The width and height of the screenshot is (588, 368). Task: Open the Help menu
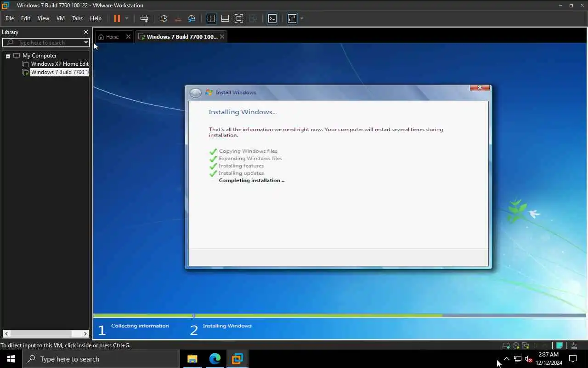[x=96, y=18]
